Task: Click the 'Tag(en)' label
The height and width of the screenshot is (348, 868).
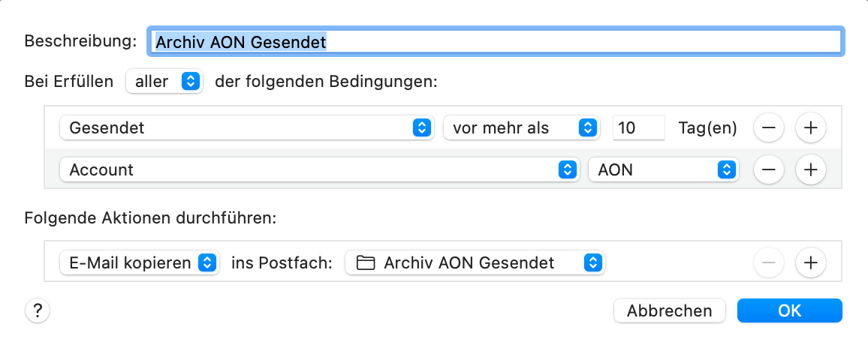Action: click(x=707, y=128)
